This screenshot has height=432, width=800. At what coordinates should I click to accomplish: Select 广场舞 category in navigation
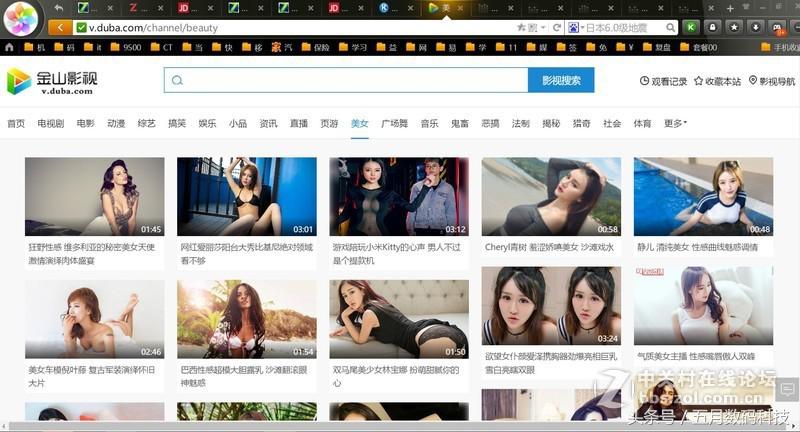pos(394,123)
